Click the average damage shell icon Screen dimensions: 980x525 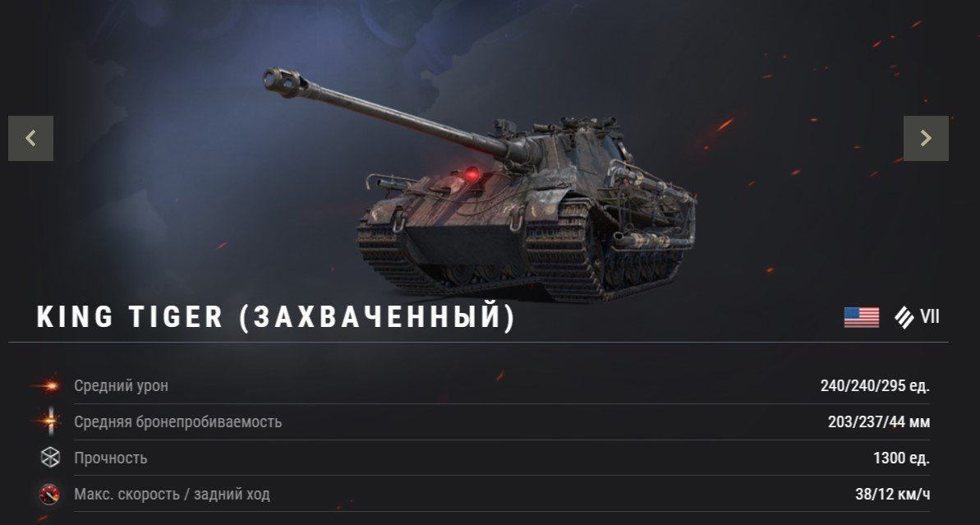pos(48,386)
